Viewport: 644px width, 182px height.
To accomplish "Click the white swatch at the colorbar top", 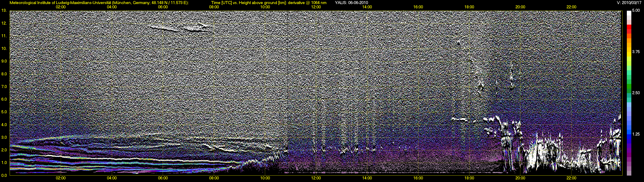I will pos(629,13).
